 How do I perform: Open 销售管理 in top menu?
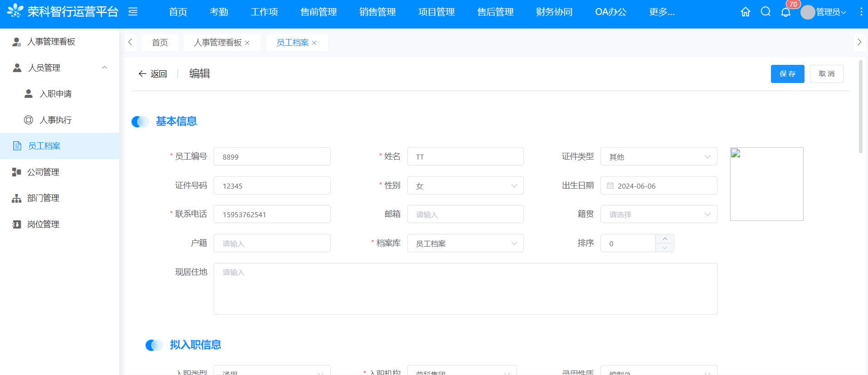(x=377, y=12)
